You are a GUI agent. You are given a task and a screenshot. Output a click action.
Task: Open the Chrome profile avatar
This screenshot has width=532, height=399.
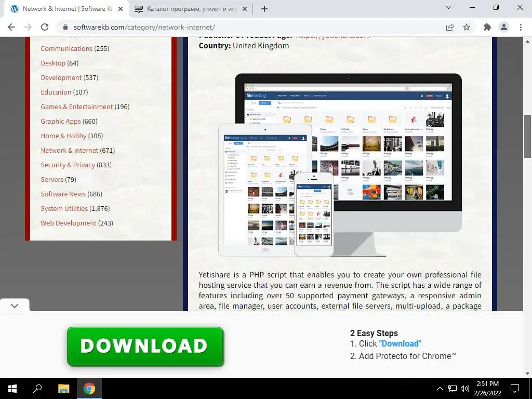pos(504,27)
